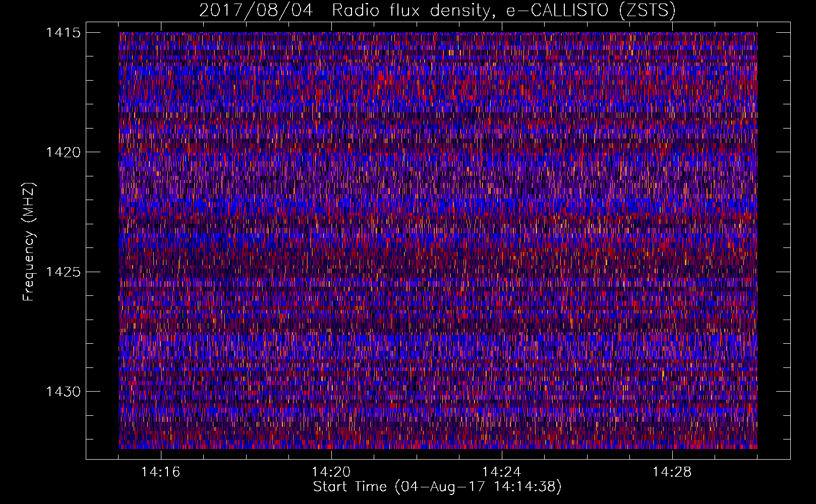
Task: Click the 'Start Time (04-Aug-17 14:14:38)' label
Action: click(x=437, y=487)
